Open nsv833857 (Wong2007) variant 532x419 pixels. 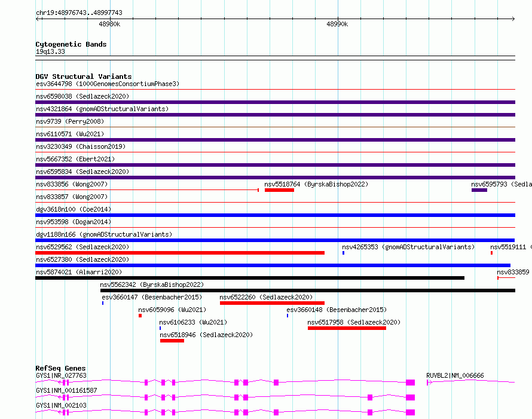(72, 197)
